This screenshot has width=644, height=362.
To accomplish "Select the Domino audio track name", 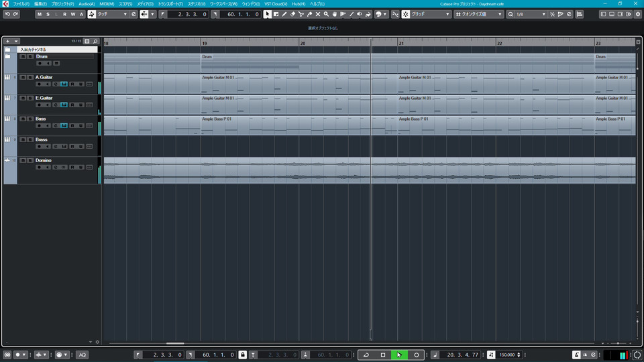I will coord(44,160).
